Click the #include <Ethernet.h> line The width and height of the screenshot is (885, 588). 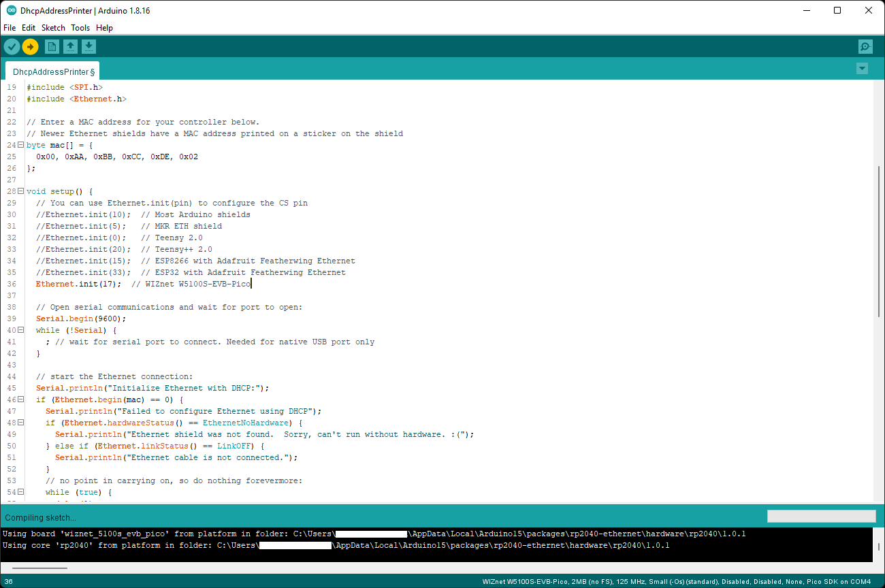pos(76,99)
